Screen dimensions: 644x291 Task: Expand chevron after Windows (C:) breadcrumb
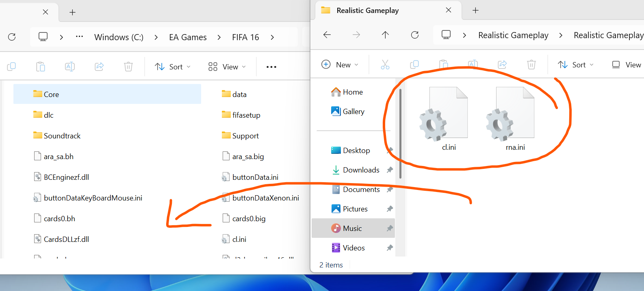(156, 37)
